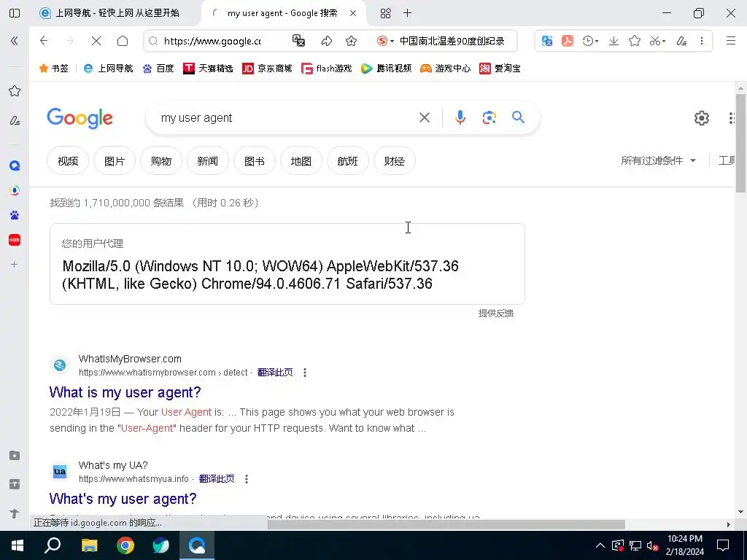The height and width of the screenshot is (560, 747).
Task: Open the Baidu paw icon in sidebar
Action: 15,215
